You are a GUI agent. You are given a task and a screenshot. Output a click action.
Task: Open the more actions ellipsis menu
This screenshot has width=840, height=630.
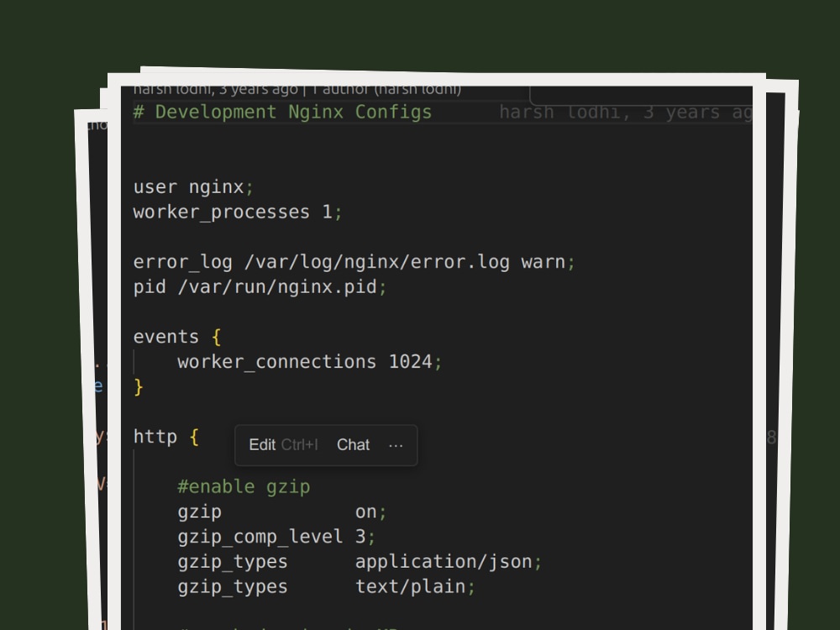[x=396, y=445]
